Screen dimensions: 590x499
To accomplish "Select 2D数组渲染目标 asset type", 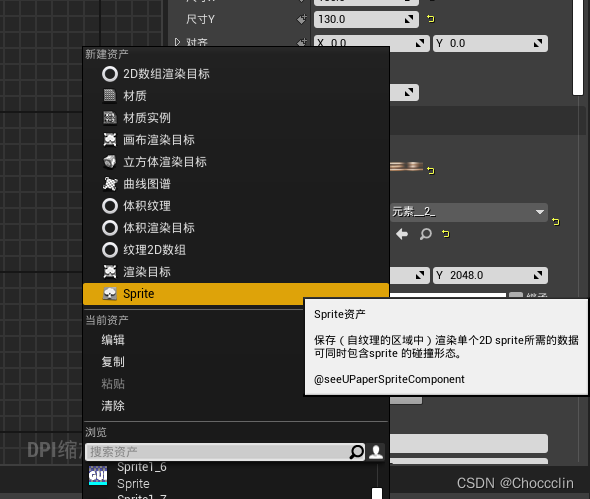I will click(x=236, y=74).
